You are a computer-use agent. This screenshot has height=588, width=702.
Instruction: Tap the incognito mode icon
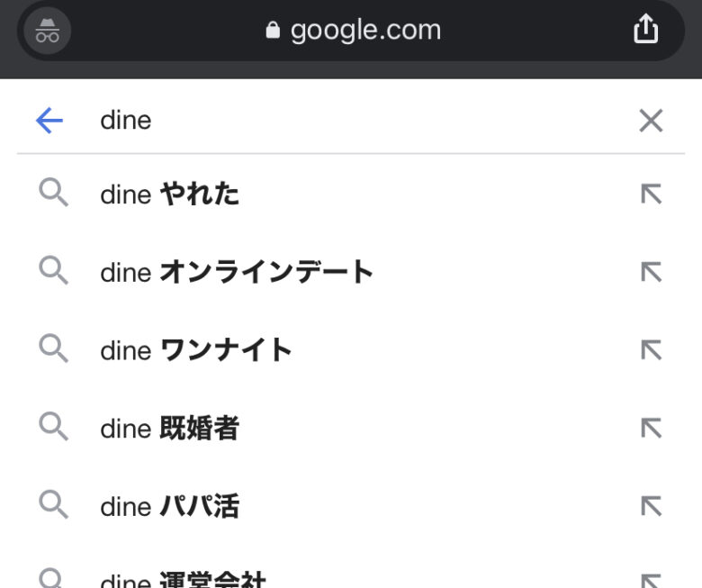pos(46,32)
